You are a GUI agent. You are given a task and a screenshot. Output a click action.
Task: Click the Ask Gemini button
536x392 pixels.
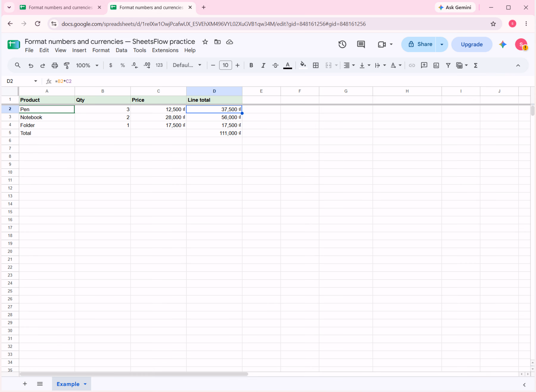tap(455, 7)
